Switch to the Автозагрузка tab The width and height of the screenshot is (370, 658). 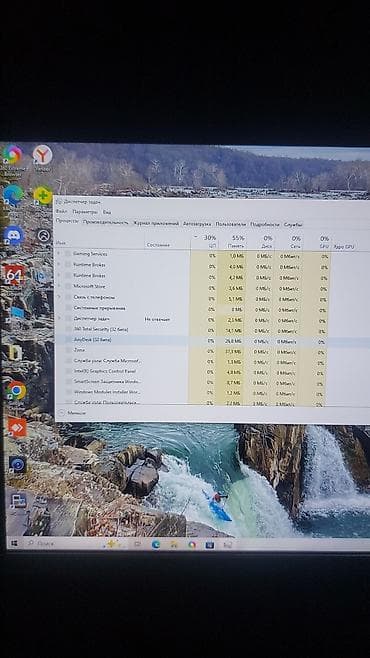pos(197,224)
